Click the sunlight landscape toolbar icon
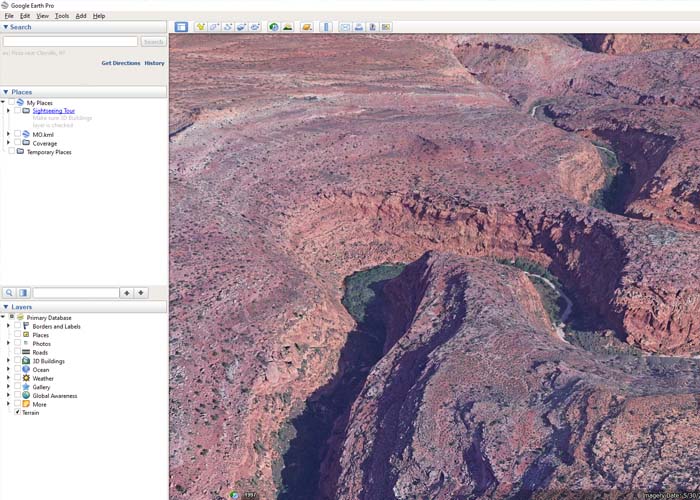The width and height of the screenshot is (700, 500). click(288, 27)
